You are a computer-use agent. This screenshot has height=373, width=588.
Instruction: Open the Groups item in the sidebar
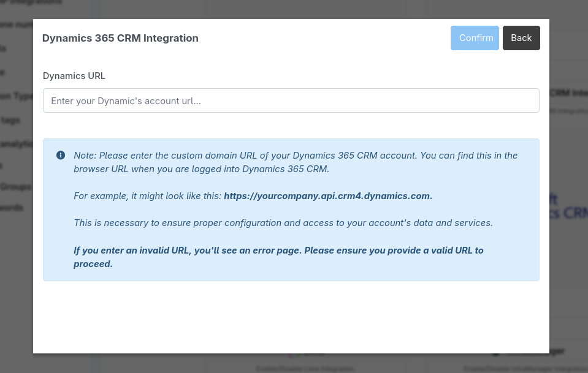[16, 187]
